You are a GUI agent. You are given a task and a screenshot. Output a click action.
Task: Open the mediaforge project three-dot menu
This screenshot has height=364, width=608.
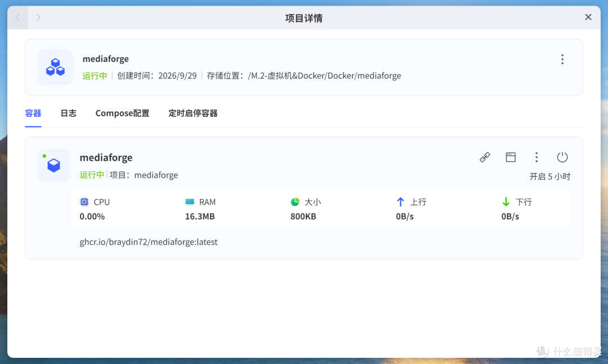tap(562, 59)
